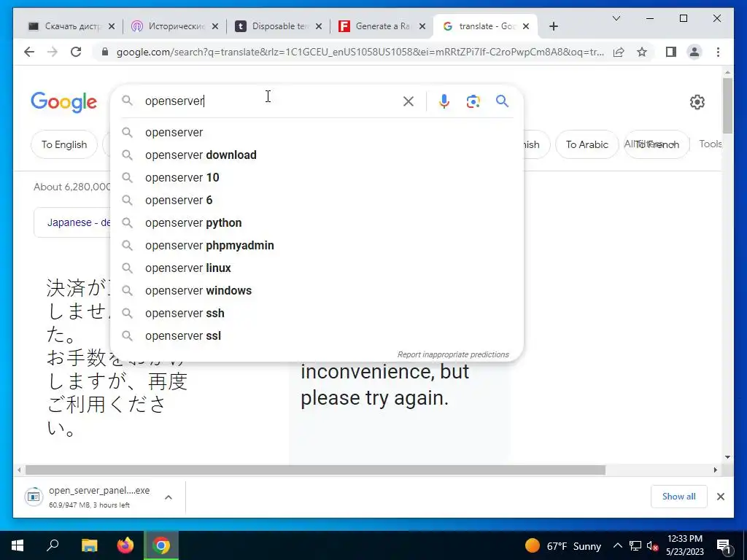The height and width of the screenshot is (560, 747).
Task: Choose the plain "openserver" suggestion
Action: click(x=317, y=133)
